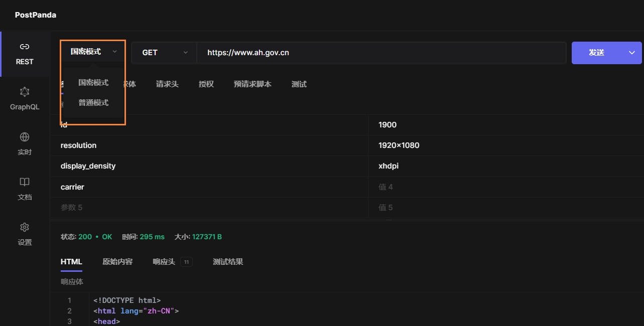This screenshot has height=326, width=644.
Task: Select 普通模式 from the mode list
Action: coord(92,102)
